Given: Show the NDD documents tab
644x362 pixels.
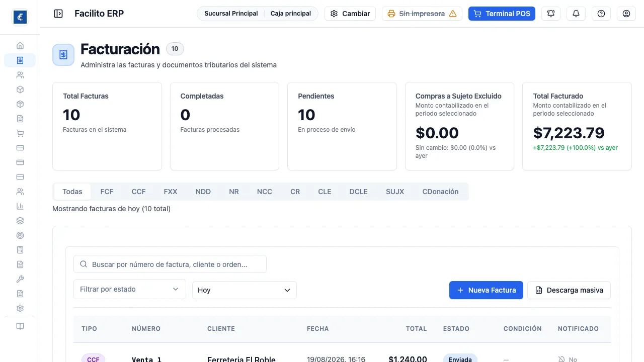Looking at the screenshot, I should (203, 192).
